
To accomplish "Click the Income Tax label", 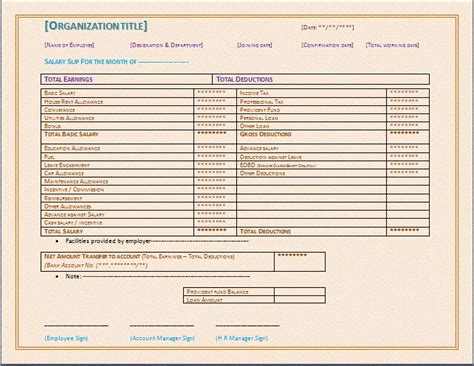I will coord(254,93).
